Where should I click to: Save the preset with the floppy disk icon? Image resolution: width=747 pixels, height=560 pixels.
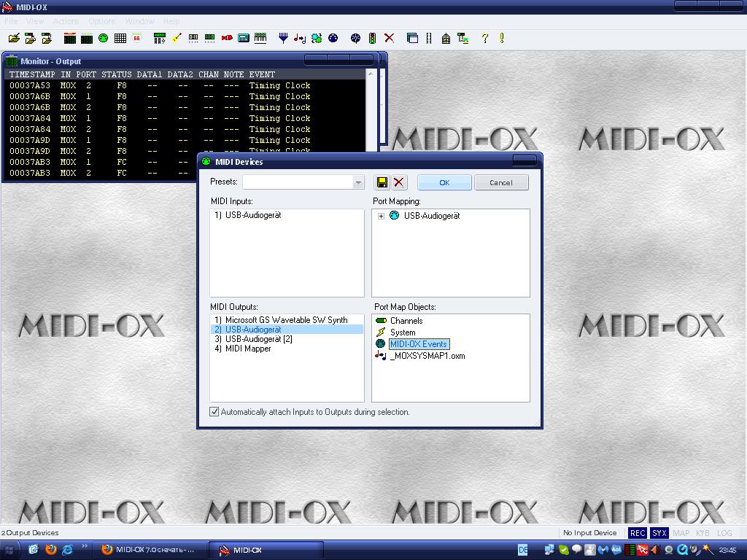382,182
